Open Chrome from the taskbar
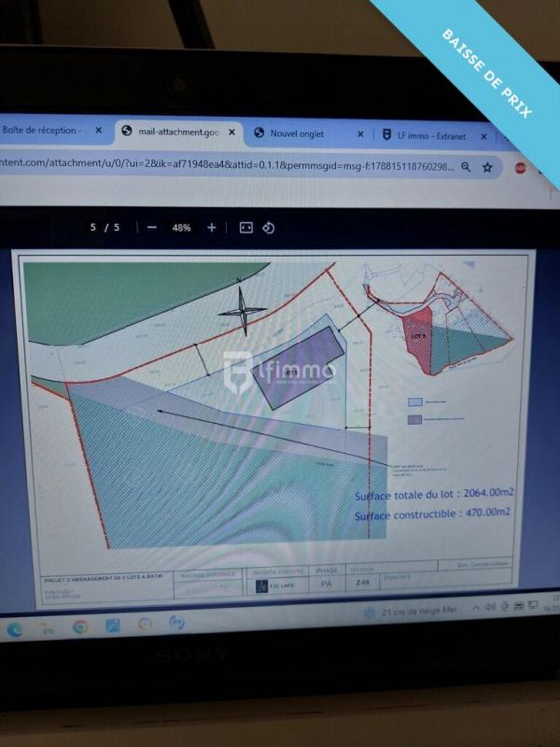Viewport: 560px width, 747px height. coord(80,627)
